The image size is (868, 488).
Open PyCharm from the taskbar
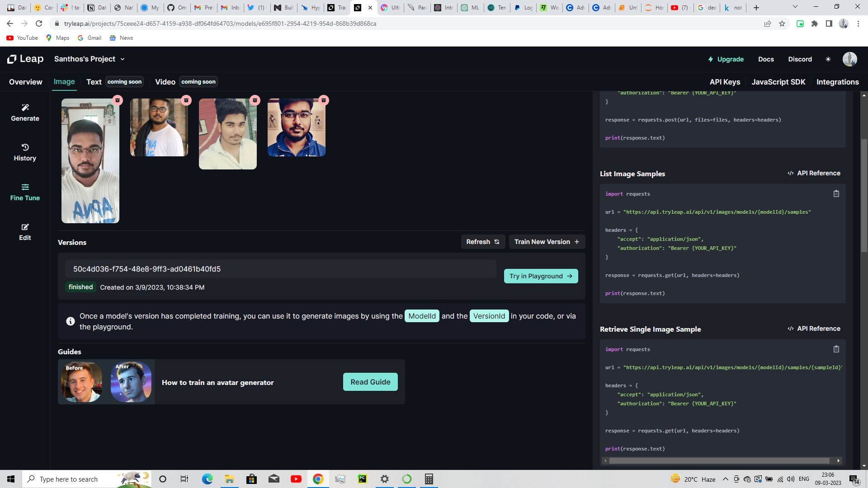click(363, 479)
